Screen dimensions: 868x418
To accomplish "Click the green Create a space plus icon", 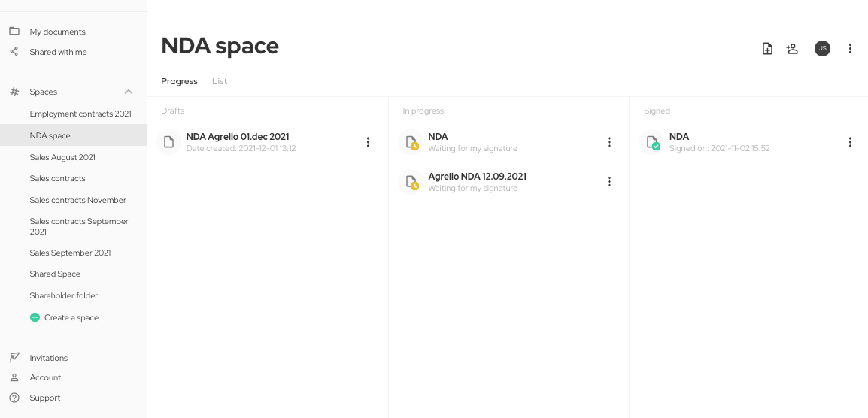I will [x=35, y=317].
